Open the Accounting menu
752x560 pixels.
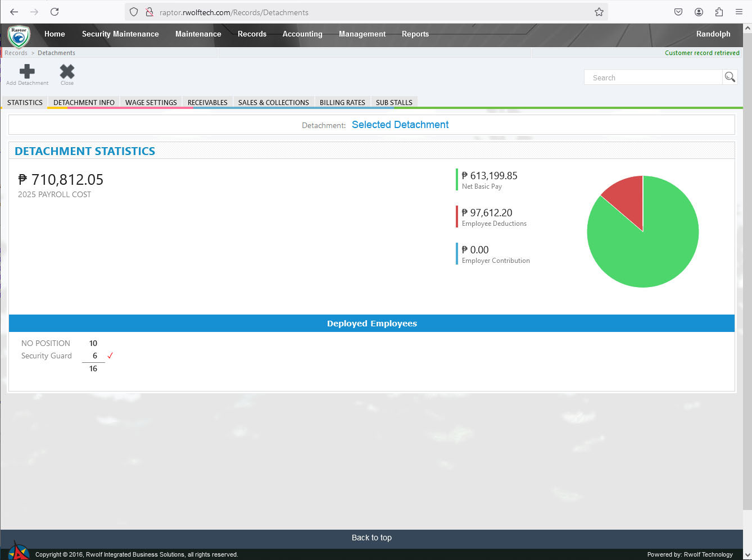302,34
